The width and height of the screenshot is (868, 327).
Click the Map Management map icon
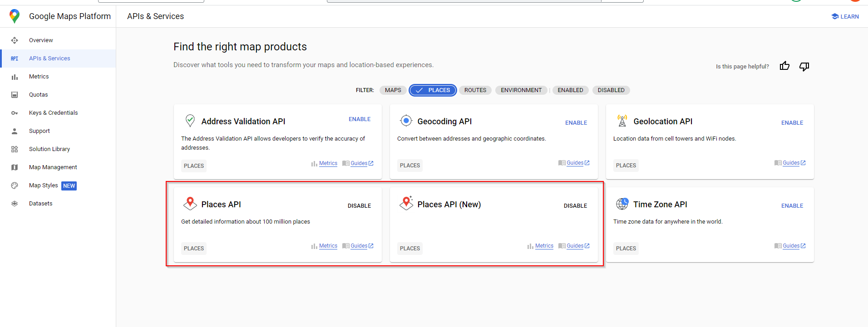(x=15, y=167)
